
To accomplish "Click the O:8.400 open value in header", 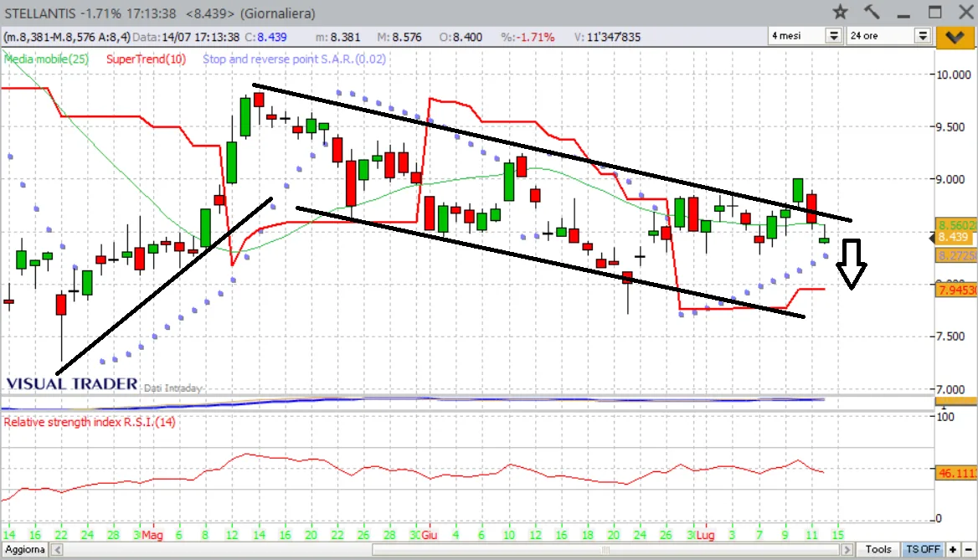I will point(461,37).
